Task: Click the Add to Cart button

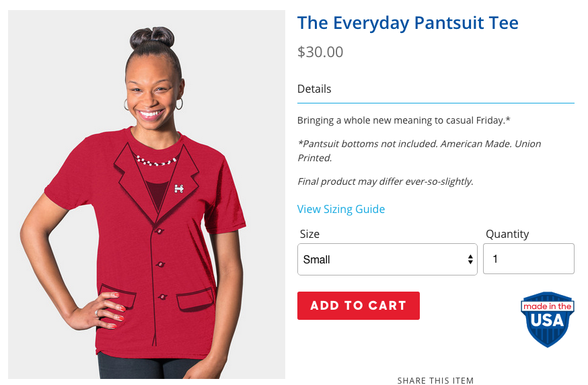Action: 358,306
